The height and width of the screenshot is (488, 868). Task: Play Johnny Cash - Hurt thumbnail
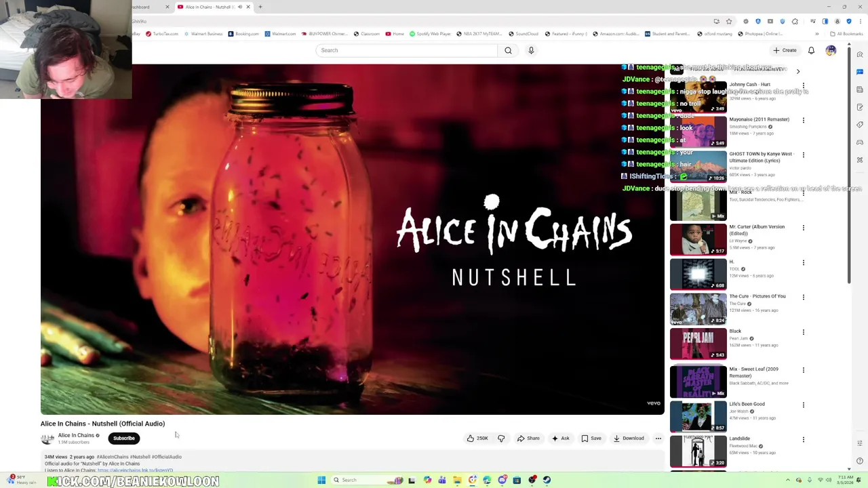(698, 97)
